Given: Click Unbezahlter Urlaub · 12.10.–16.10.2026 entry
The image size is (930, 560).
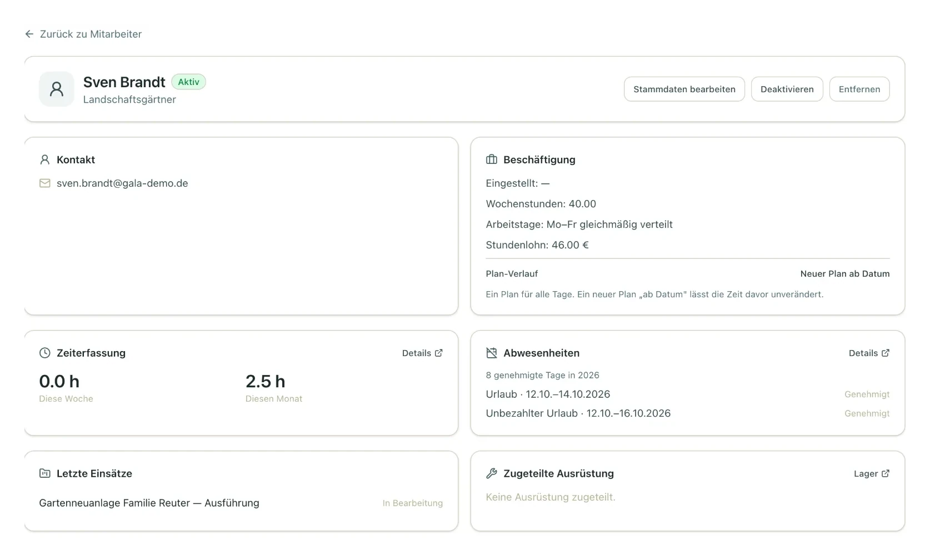Looking at the screenshot, I should coord(578,413).
